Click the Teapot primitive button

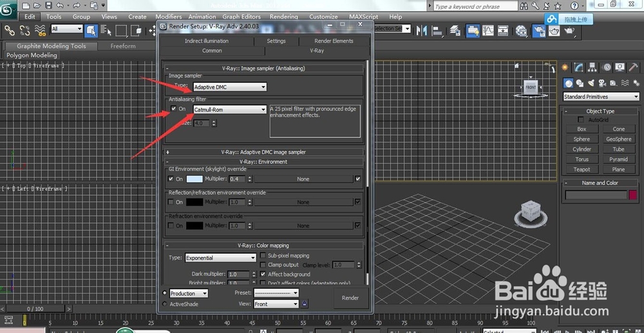tap(582, 169)
